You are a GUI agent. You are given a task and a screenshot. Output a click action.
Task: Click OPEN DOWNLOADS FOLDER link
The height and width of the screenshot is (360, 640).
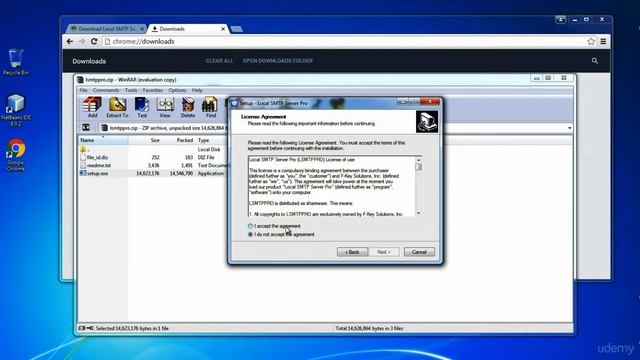pos(278,61)
